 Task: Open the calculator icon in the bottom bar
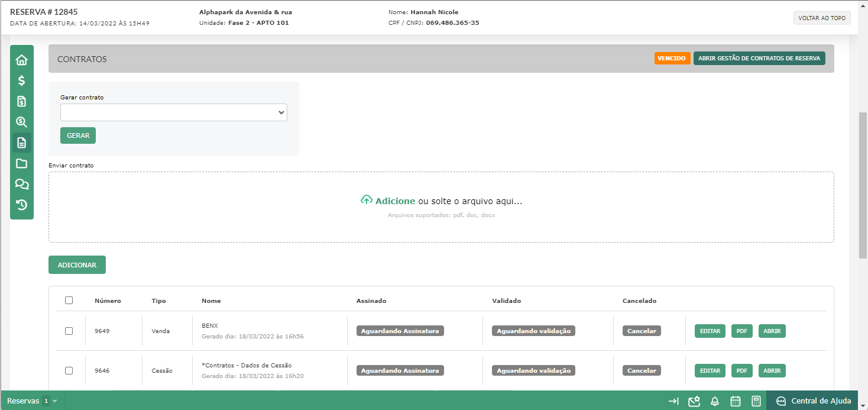click(756, 401)
